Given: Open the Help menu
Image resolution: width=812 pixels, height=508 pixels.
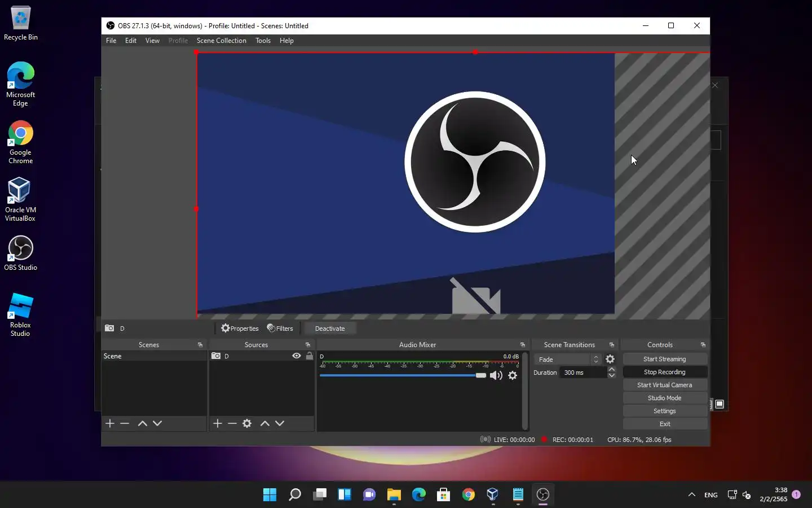Looking at the screenshot, I should [286, 41].
